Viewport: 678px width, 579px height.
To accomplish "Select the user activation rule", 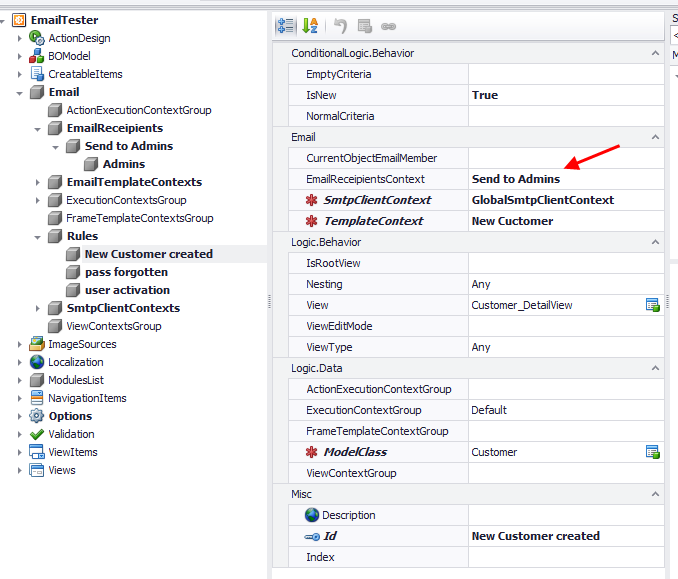I will (127, 290).
